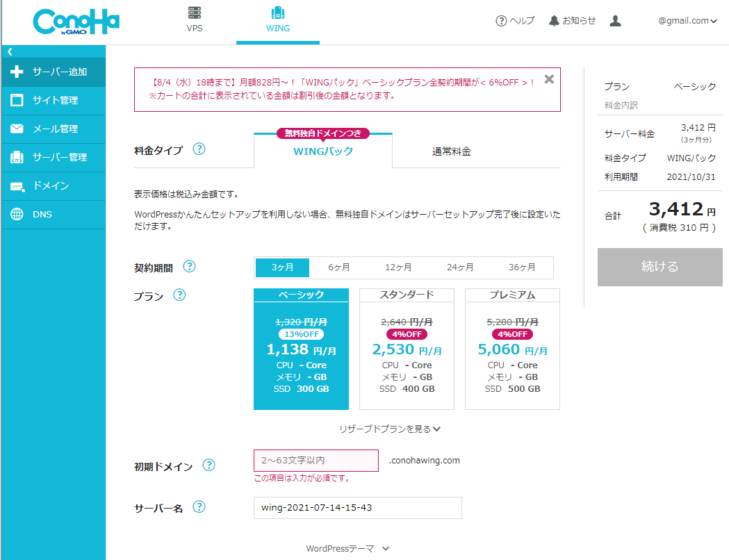
Task: Choose the 12ヶ月 contract period
Action: [x=398, y=267]
